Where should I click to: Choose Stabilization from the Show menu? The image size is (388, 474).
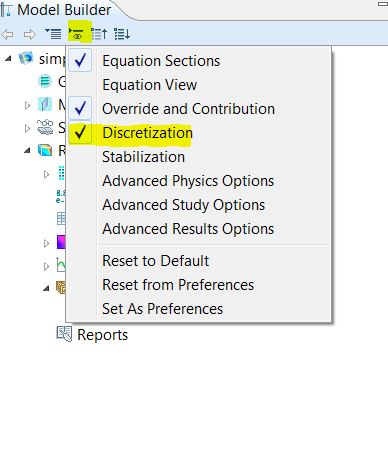(x=143, y=157)
